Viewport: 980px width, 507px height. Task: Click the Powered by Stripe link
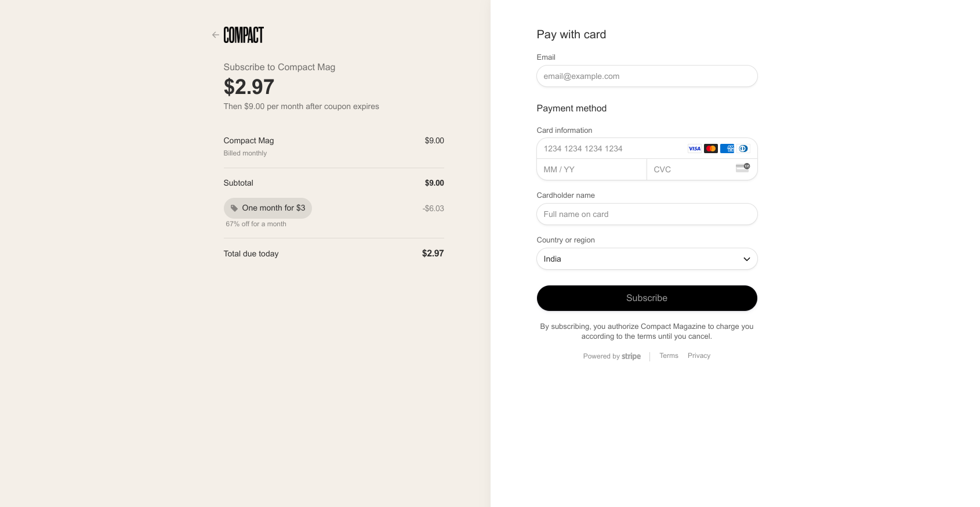pos(612,356)
